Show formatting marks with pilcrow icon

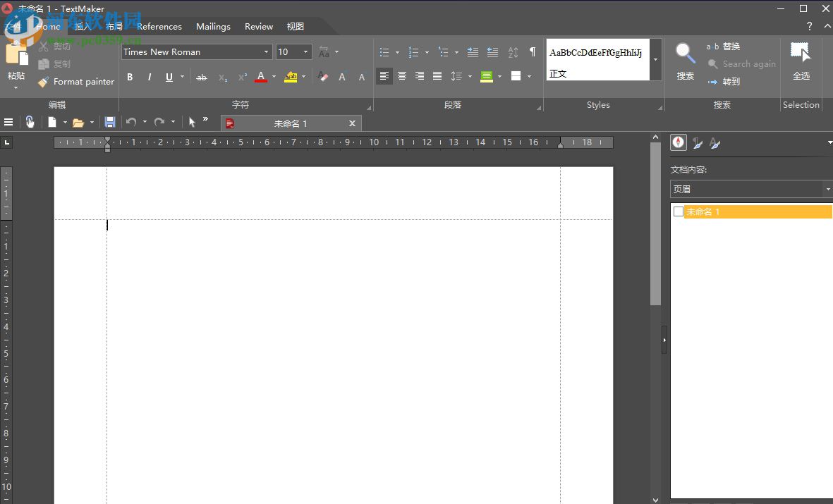click(533, 52)
